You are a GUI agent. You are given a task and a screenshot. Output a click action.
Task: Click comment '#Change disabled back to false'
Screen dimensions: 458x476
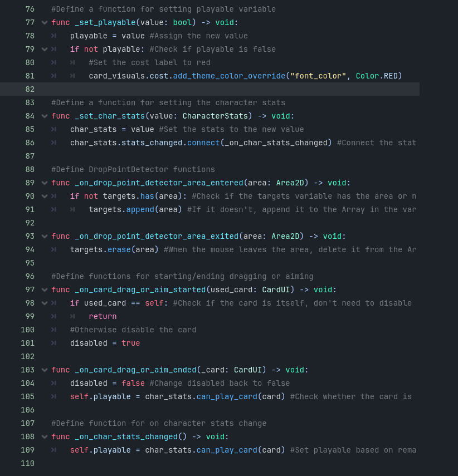point(220,383)
